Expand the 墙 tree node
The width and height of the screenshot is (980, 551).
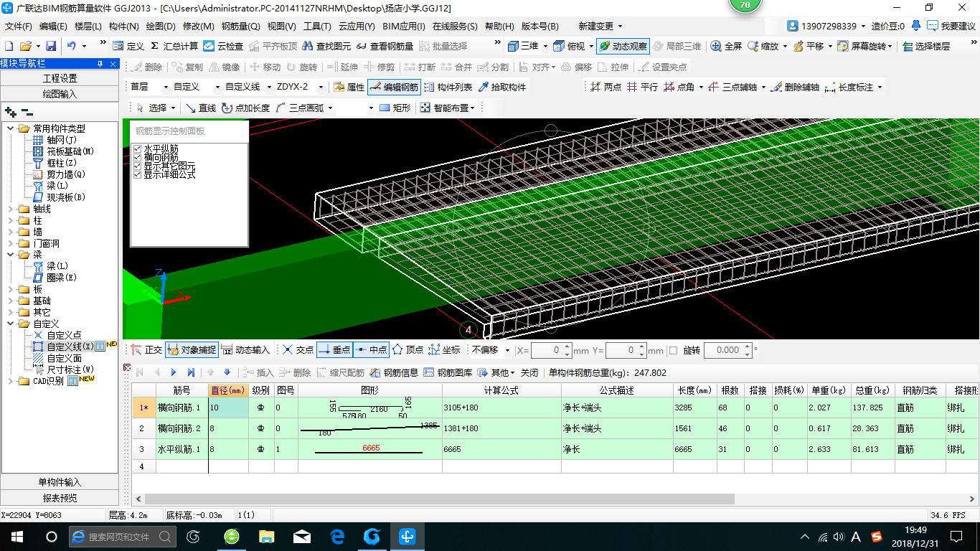coord(9,232)
